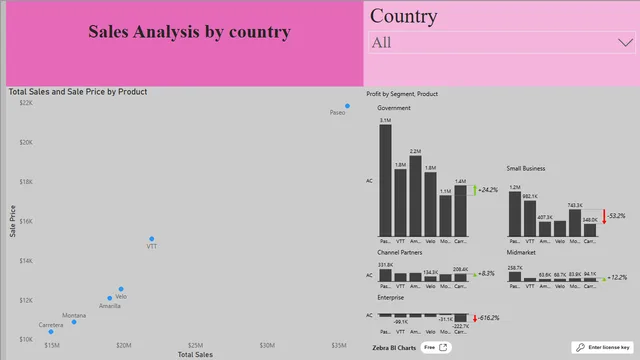Click Total Sales and Sale Price title
The height and width of the screenshot is (360, 640).
(x=78, y=92)
